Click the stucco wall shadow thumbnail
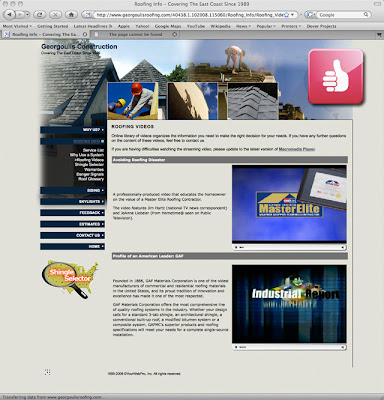 pos(192,101)
